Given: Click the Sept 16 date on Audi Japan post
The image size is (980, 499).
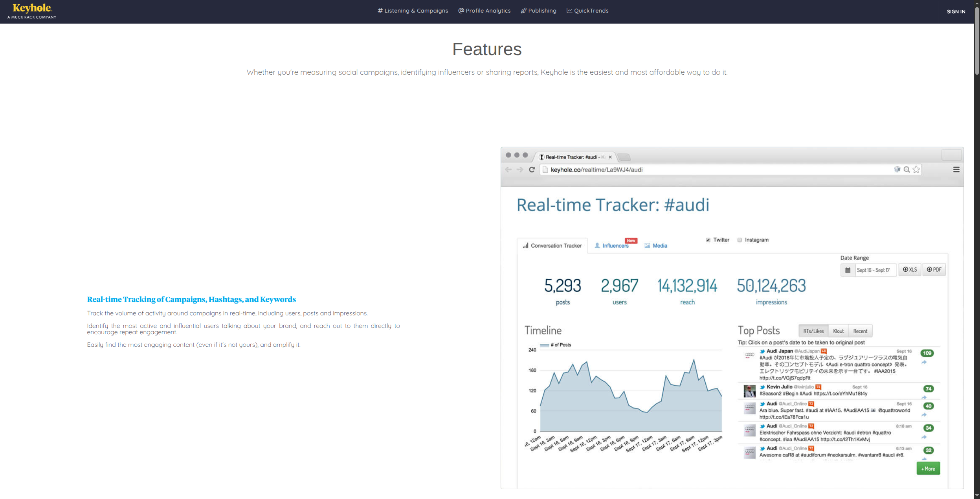Looking at the screenshot, I should [x=904, y=352].
